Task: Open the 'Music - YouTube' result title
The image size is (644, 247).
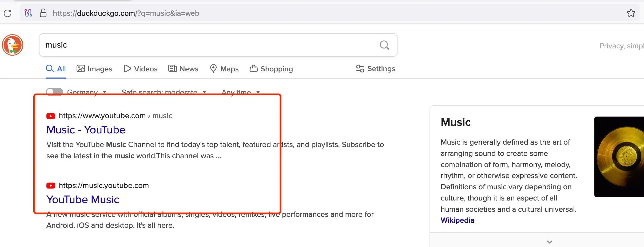Action: click(86, 130)
